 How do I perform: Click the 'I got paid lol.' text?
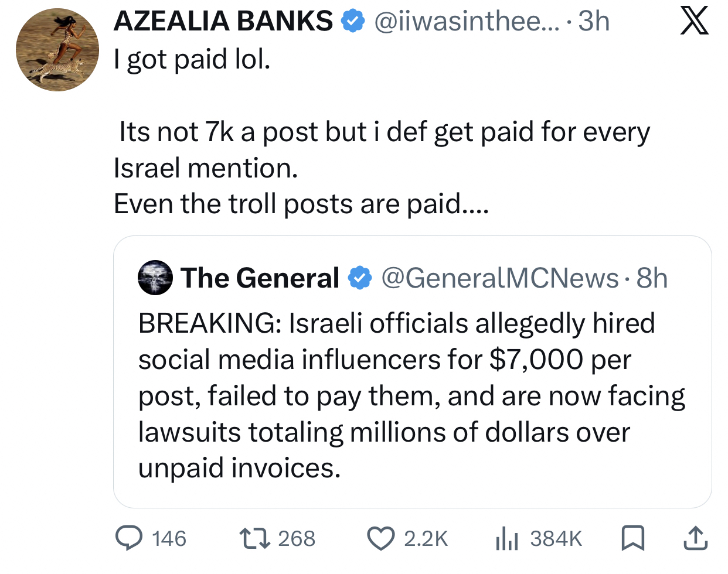(x=192, y=59)
